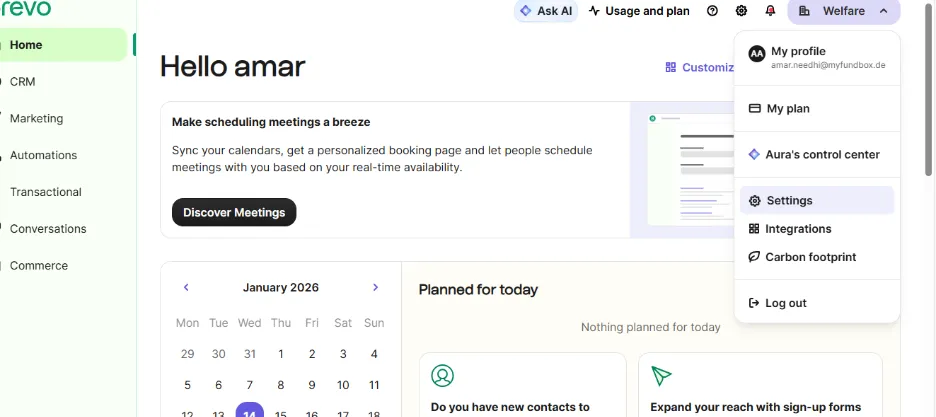This screenshot has width=936, height=417.
Task: Open Aura's control center
Action: pos(817,155)
